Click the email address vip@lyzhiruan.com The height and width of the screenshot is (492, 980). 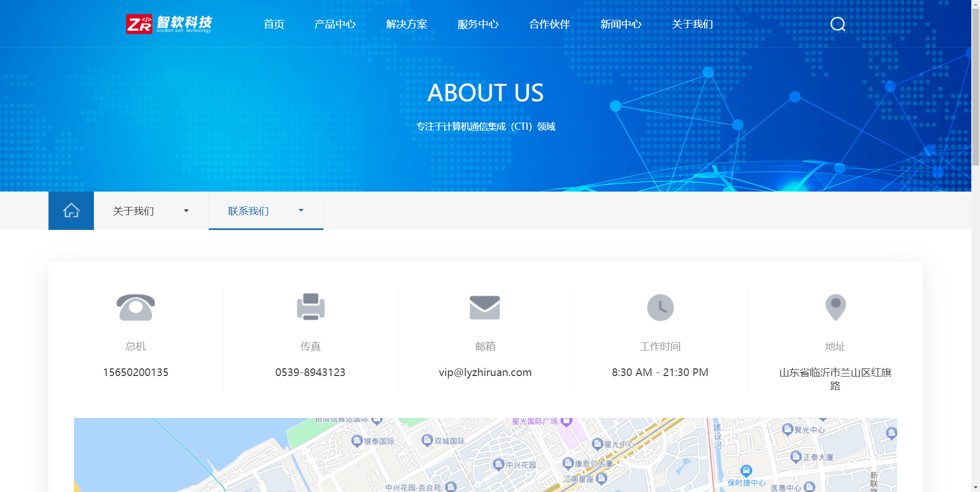pyautogui.click(x=485, y=372)
